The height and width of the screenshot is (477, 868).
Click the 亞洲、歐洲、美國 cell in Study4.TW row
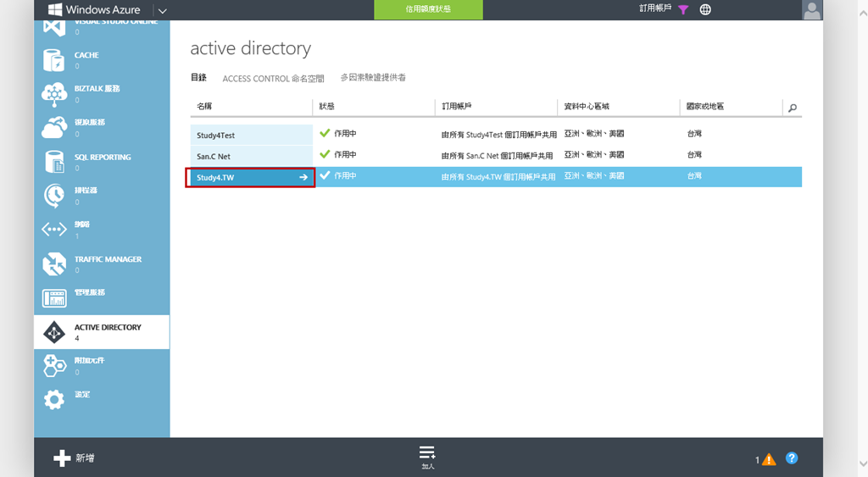pyautogui.click(x=594, y=175)
